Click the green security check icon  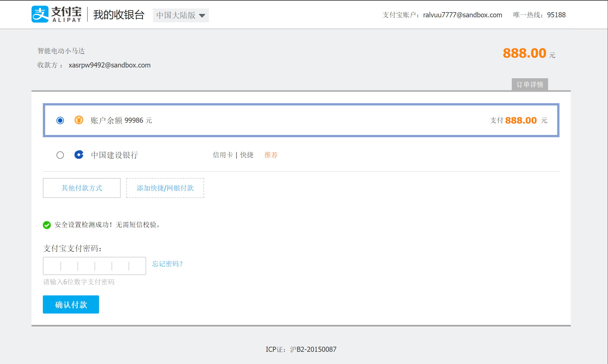(x=47, y=225)
